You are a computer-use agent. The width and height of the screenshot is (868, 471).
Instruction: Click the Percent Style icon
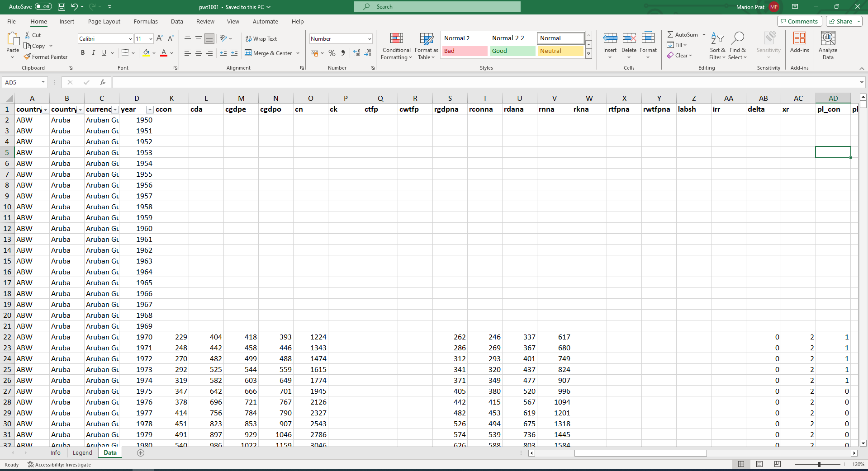pos(332,53)
